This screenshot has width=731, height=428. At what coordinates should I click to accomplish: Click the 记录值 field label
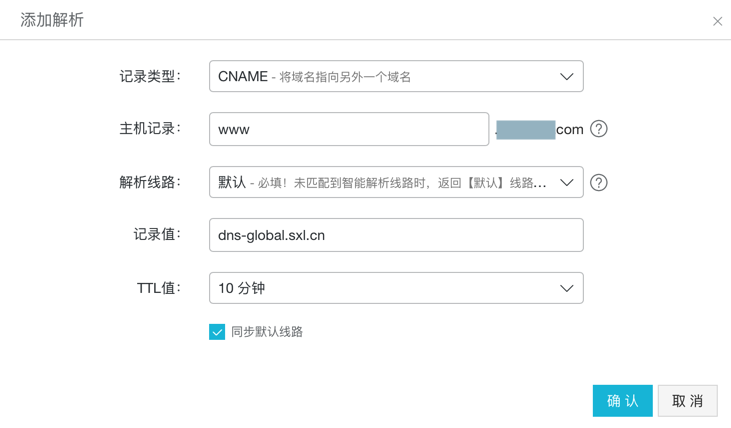157,235
